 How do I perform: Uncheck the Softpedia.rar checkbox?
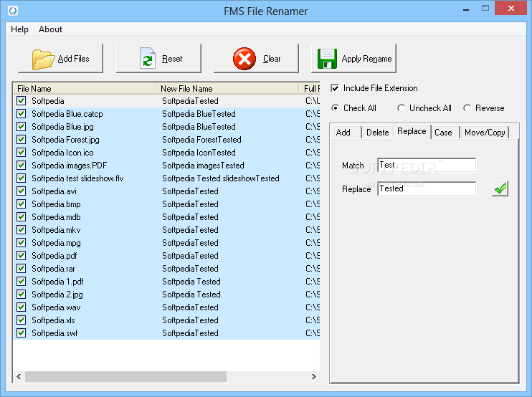[x=21, y=268]
